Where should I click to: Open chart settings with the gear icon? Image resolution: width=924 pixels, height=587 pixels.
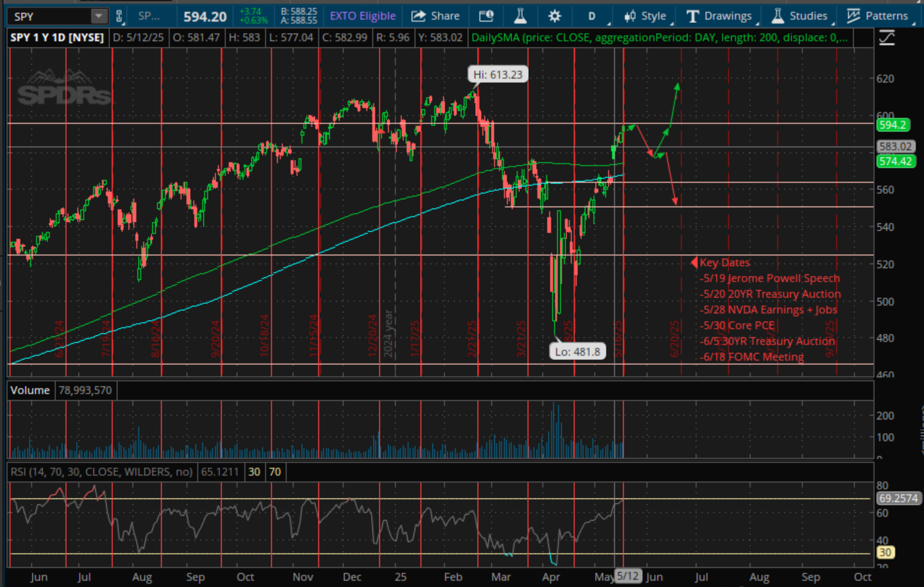tap(554, 16)
